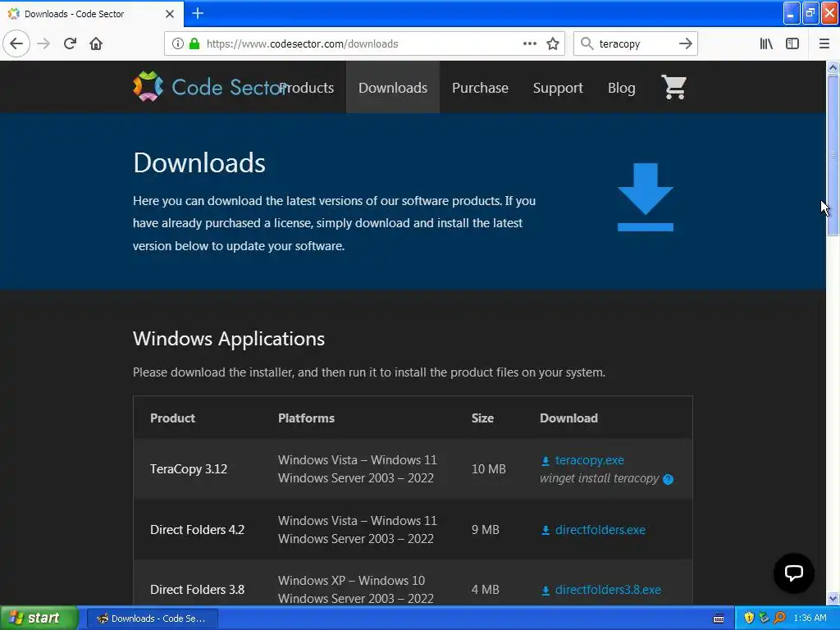
Task: Click the download icon beside directfolders.exe
Action: tap(546, 530)
